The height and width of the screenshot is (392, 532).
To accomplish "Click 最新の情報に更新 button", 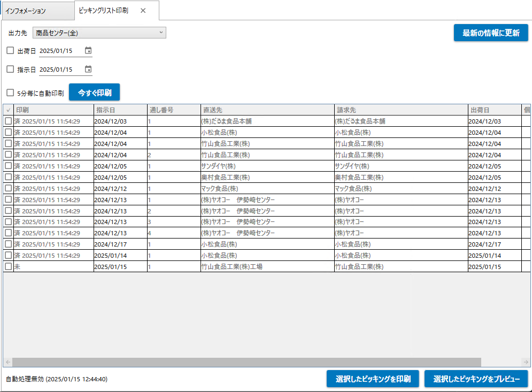I will pyautogui.click(x=491, y=33).
